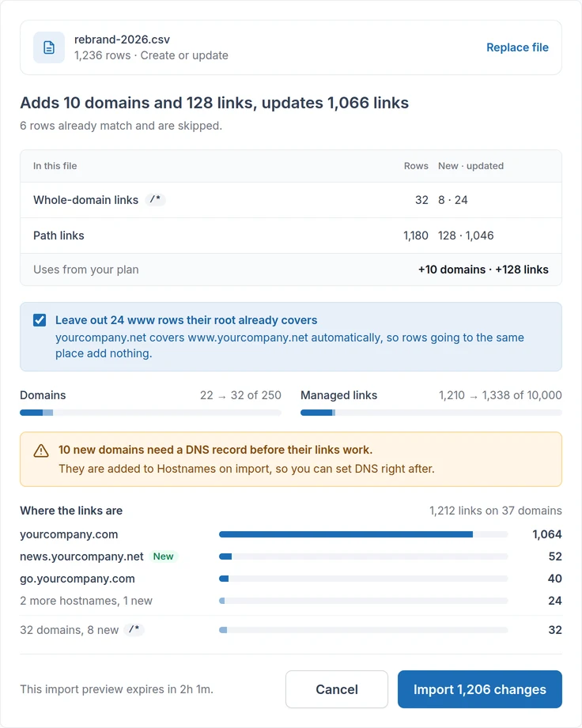This screenshot has width=582, height=728.
Task: Click the DNS warning triangle icon
Action: click(x=41, y=451)
